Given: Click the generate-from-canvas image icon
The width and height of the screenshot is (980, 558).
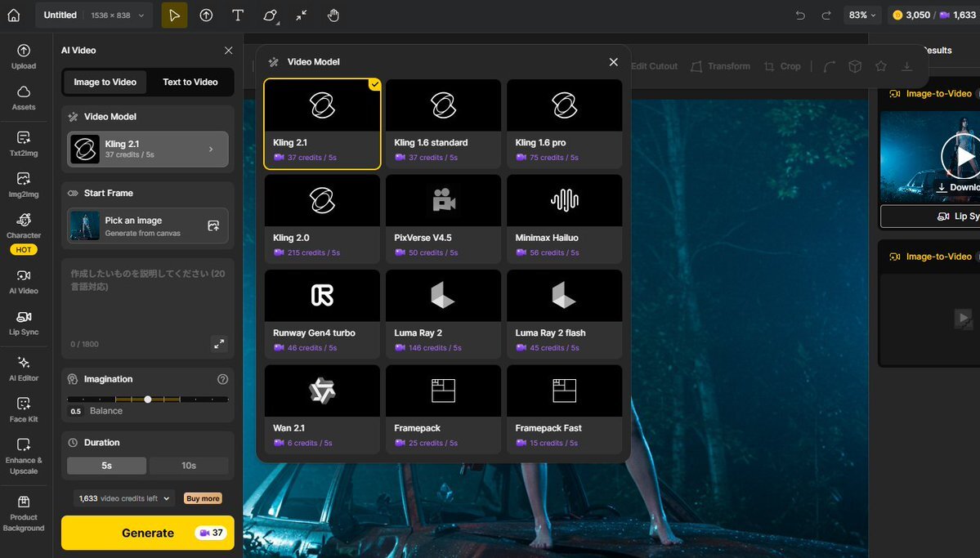Looking at the screenshot, I should (214, 225).
